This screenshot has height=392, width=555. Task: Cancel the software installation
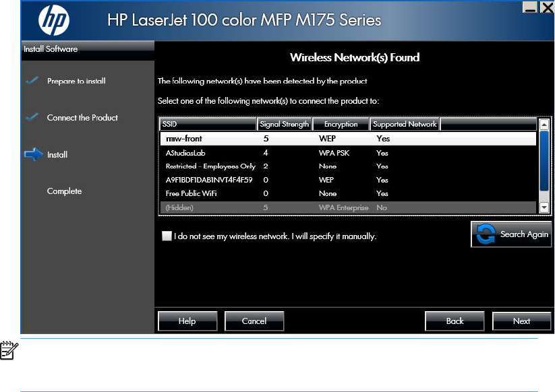click(254, 321)
